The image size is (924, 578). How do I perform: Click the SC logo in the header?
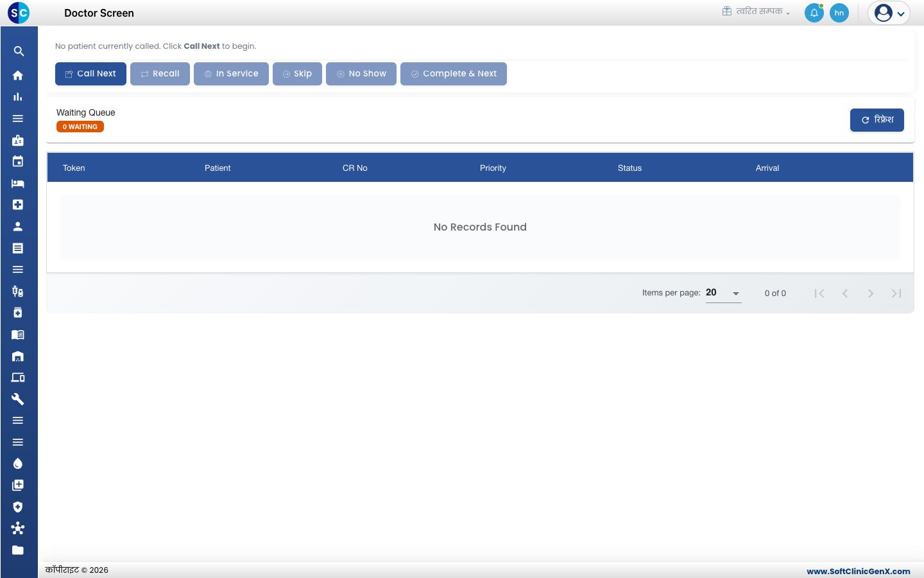coord(19,13)
